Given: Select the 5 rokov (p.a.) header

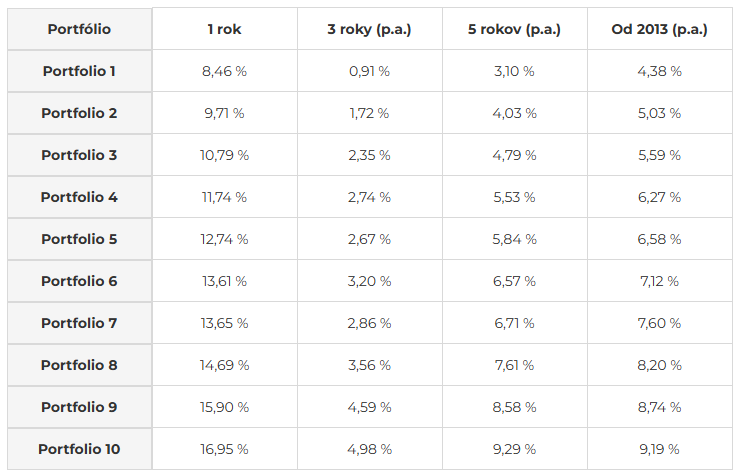Looking at the screenshot, I should click(x=514, y=29).
